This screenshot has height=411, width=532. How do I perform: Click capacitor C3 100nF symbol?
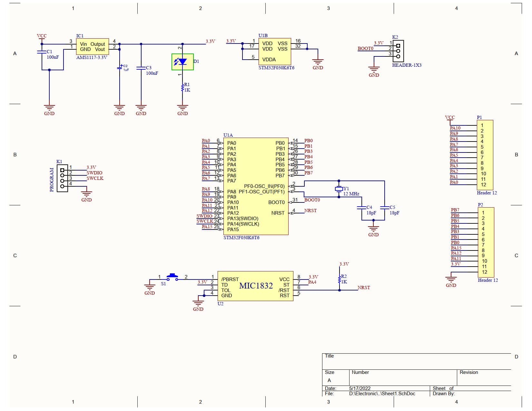click(141, 68)
